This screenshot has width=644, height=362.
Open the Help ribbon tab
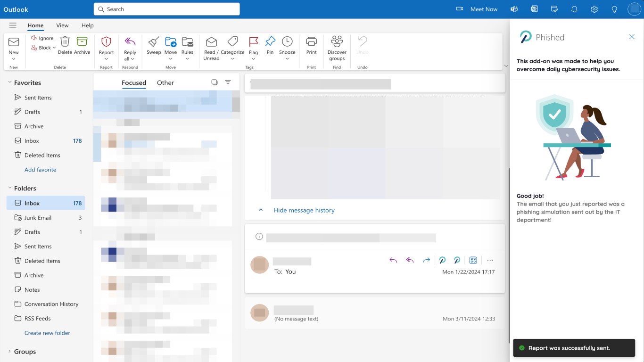pos(87,25)
